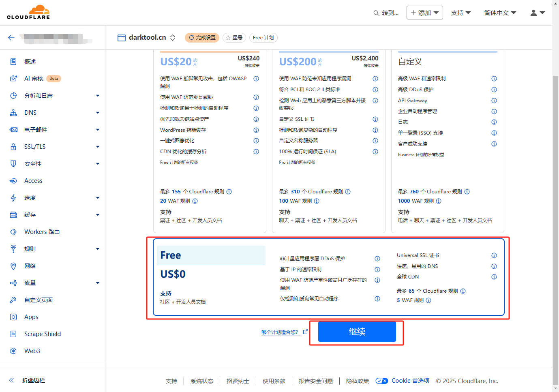Click the back arrow in sidebar
559x392 pixels.
click(11, 38)
